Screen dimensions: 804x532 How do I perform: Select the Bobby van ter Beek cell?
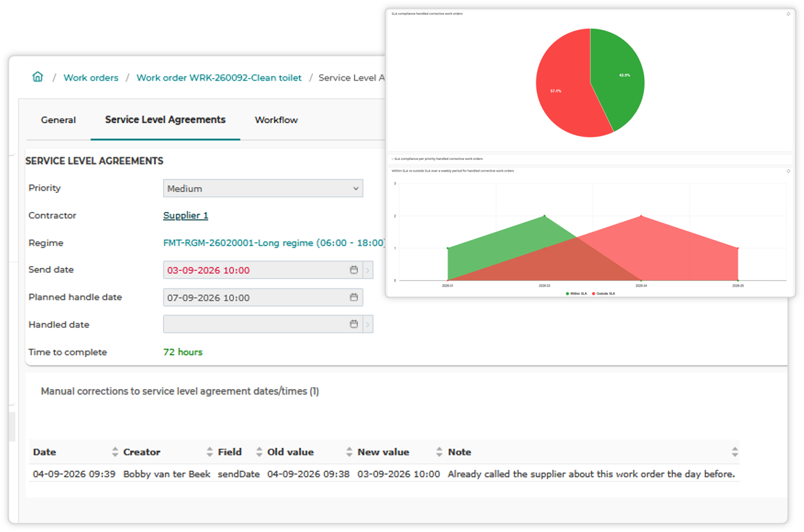coord(167,474)
